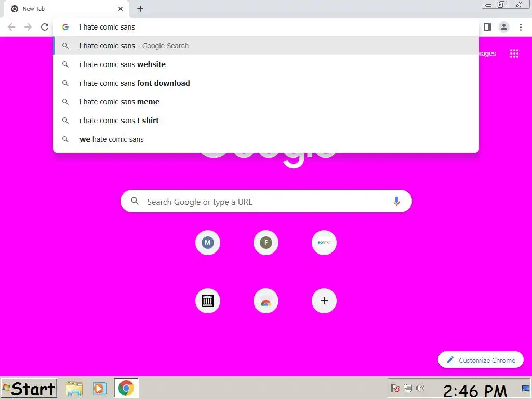Choose 'we hate comic sans' suggestion
Viewport: 532px width, 399px height.
[x=266, y=139]
